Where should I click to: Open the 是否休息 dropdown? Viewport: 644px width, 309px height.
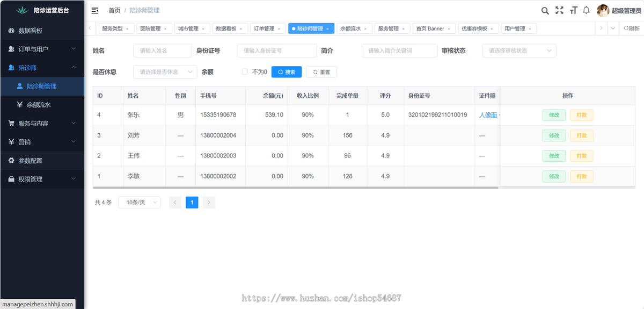point(165,71)
